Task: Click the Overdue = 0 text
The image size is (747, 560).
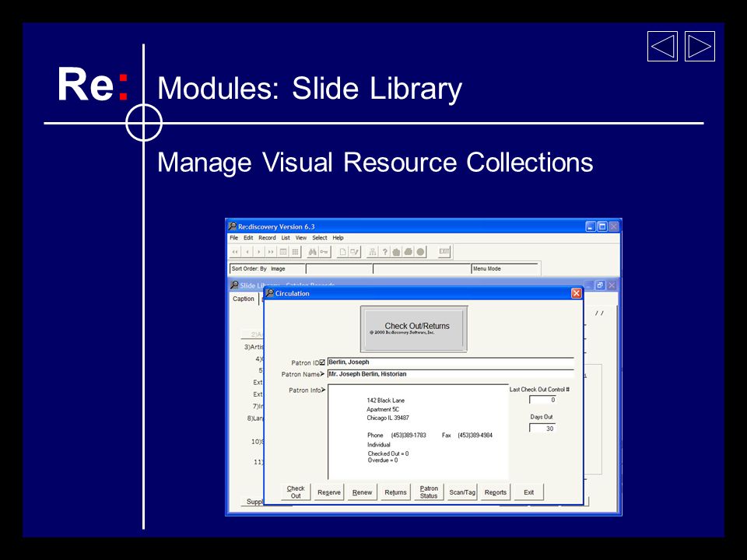Action: click(x=383, y=460)
